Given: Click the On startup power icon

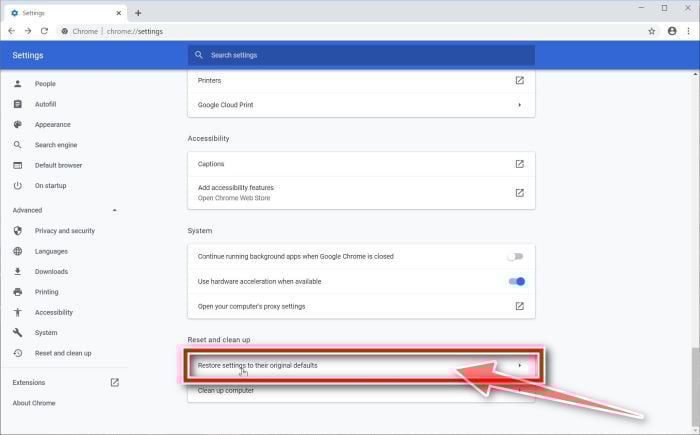Looking at the screenshot, I should tap(18, 185).
